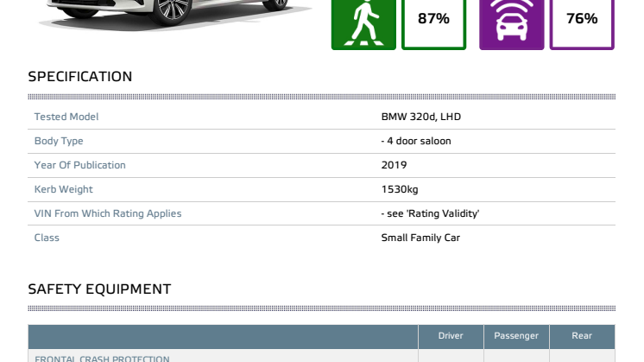This screenshot has height=362, width=644.
Task: Click the SPECIFICATION heading
Action: (80, 76)
